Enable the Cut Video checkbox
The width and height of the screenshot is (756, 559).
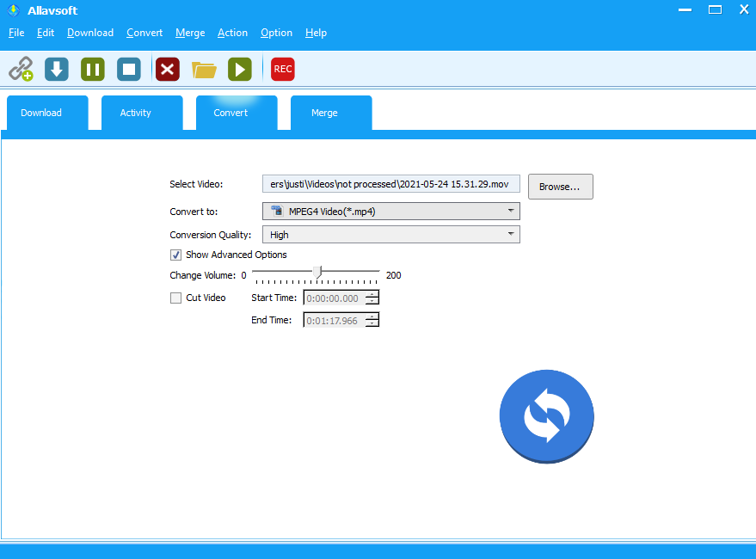[x=176, y=298]
